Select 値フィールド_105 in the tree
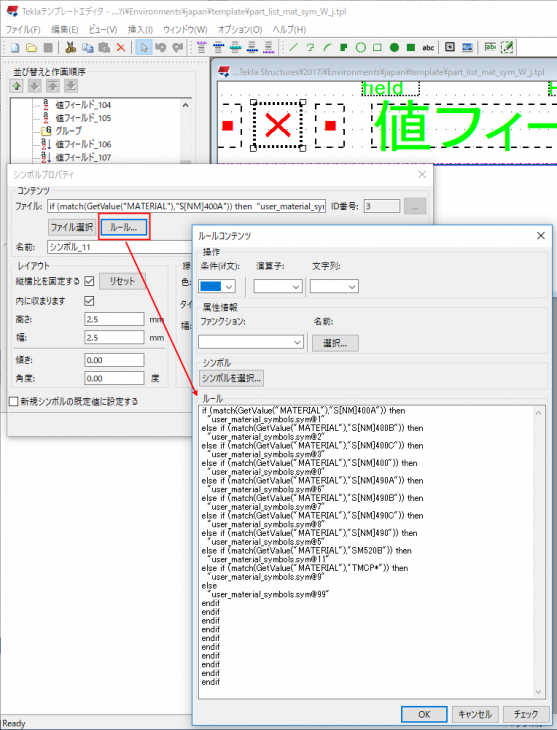The width and height of the screenshot is (557, 730). (83, 118)
